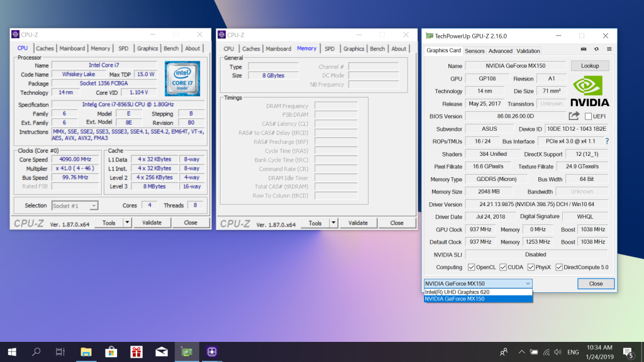
Task: Open the red gift app on taskbar
Action: (x=136, y=352)
